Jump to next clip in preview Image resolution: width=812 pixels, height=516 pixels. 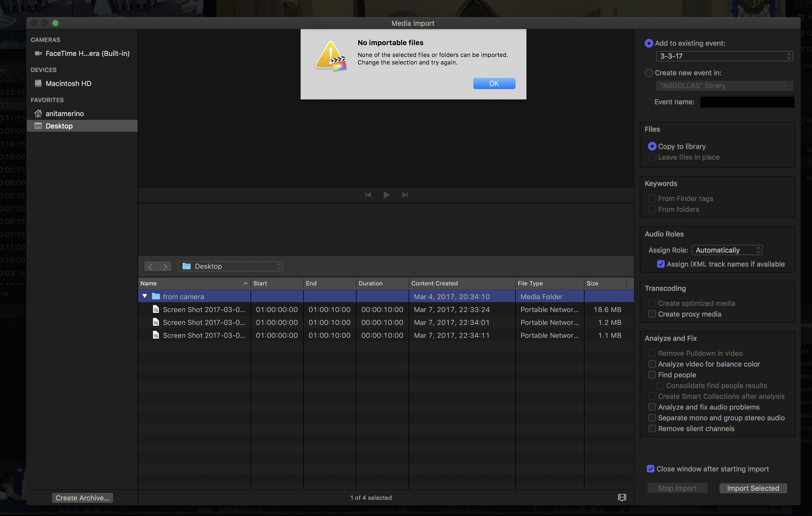[405, 195]
